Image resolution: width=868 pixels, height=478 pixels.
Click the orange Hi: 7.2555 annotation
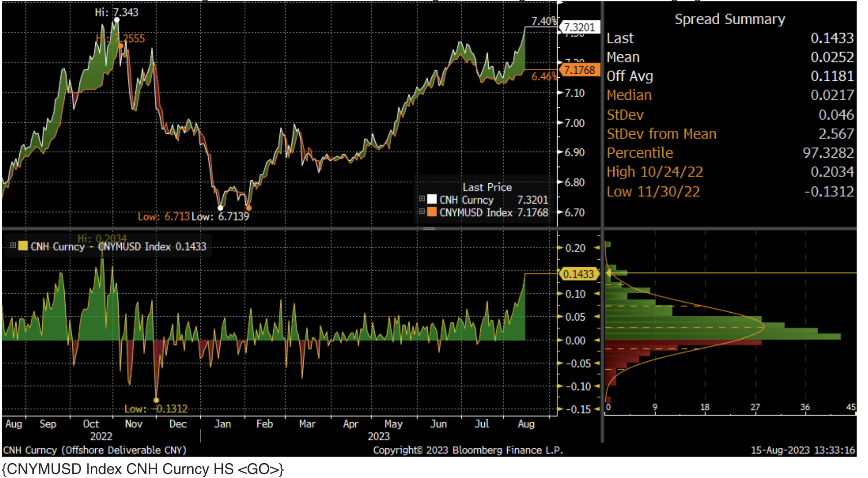pyautogui.click(x=120, y=39)
